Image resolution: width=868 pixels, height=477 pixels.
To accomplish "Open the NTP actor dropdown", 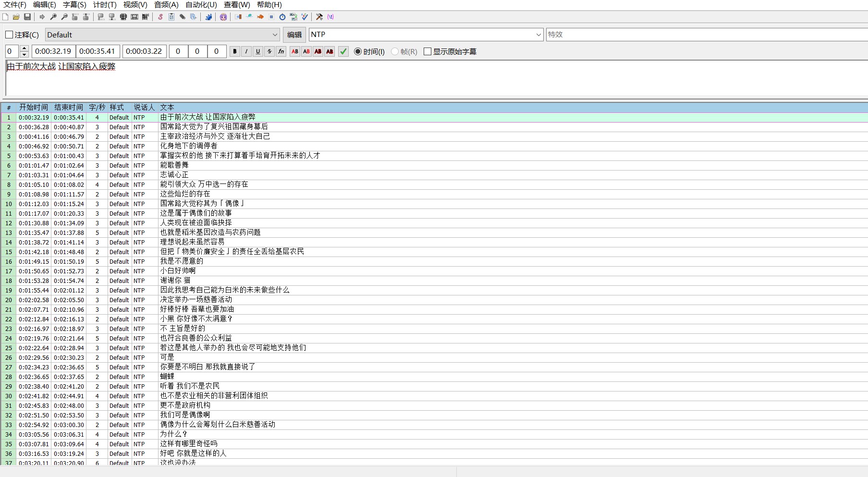I will click(426, 35).
